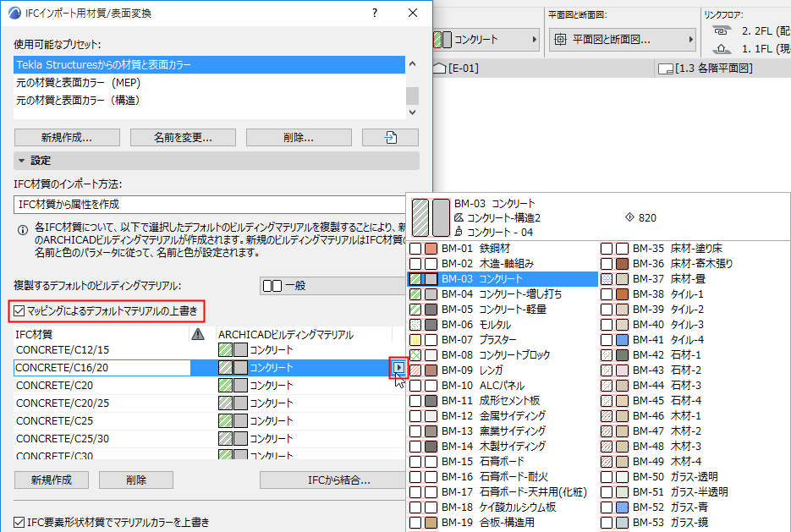
Task: Open the 平面図と断面図... dropdown
Action: (623, 40)
